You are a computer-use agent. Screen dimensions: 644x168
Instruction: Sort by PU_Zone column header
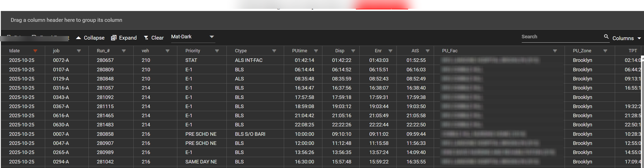tap(582, 51)
